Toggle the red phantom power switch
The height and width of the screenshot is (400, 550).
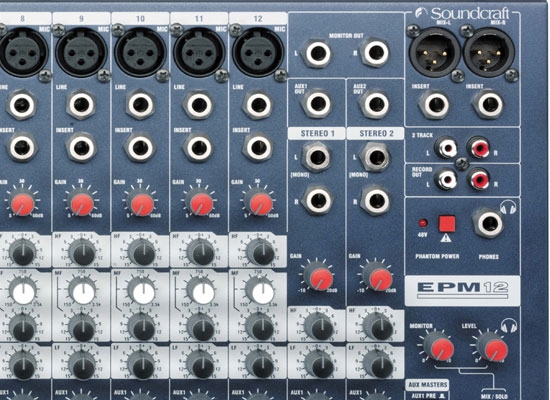click(x=447, y=224)
